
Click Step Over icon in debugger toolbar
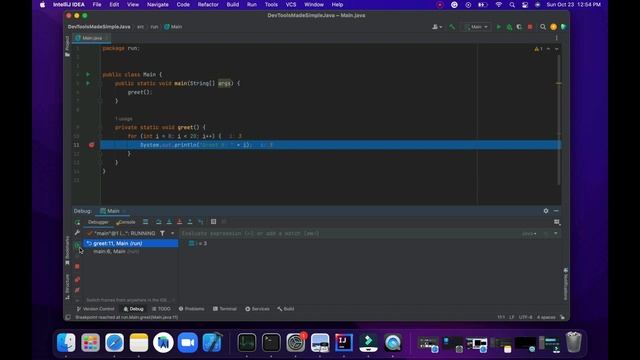coord(158,222)
